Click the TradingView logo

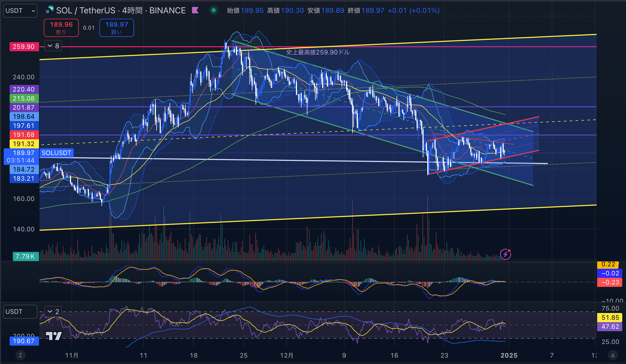click(x=54, y=336)
